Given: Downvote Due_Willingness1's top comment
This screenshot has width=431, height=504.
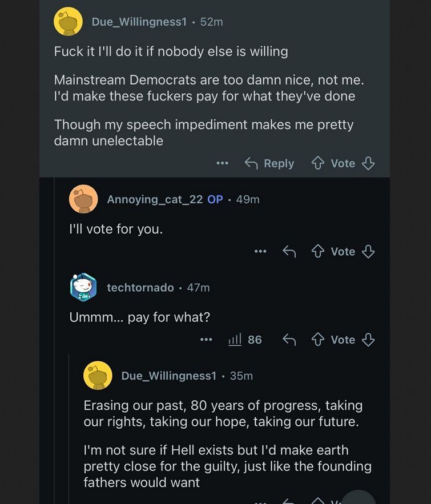Looking at the screenshot, I should [369, 163].
